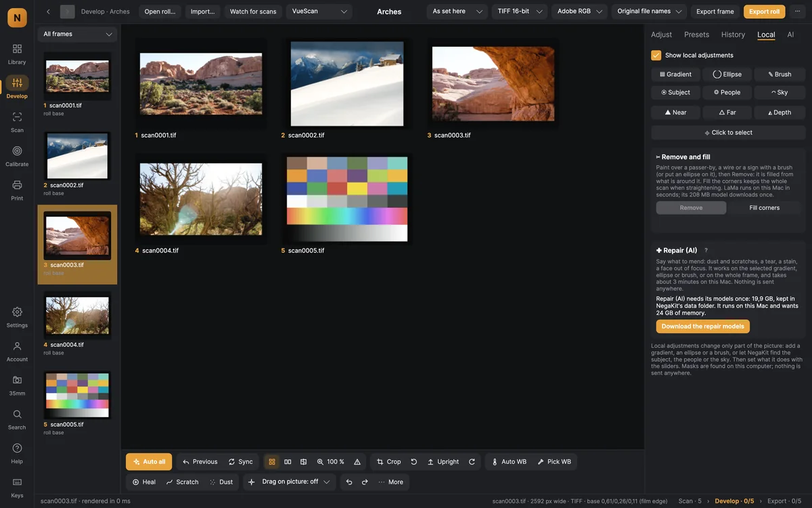Click Watch for scans
Image resolution: width=812 pixels, height=508 pixels.
[x=253, y=12]
